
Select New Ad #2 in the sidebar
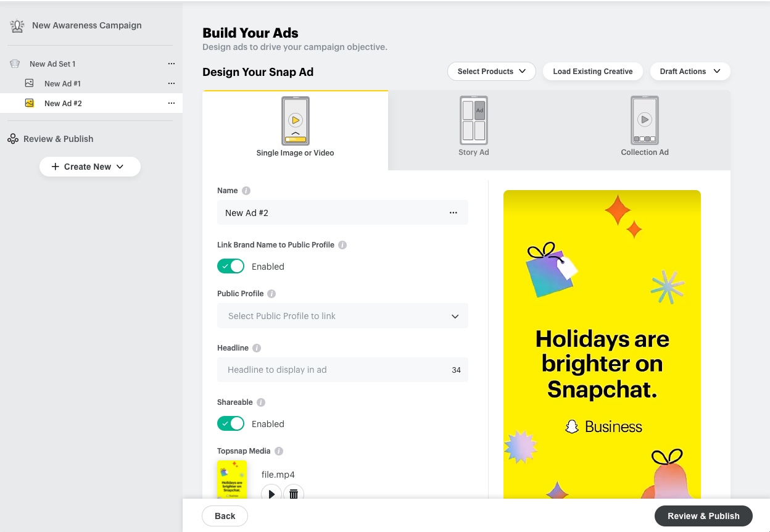(x=91, y=103)
